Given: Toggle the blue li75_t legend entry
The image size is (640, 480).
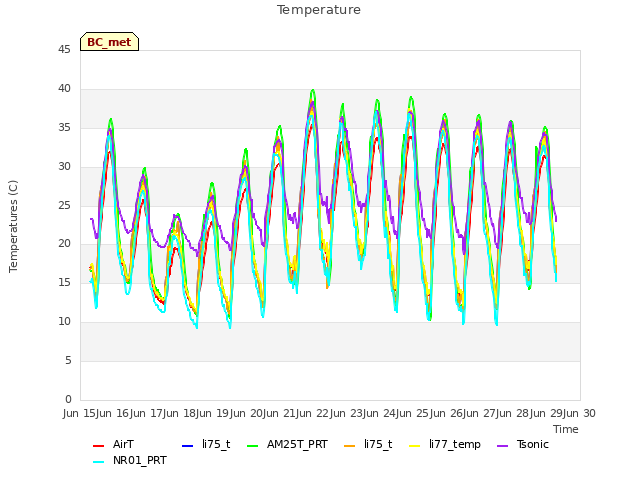Looking at the screenshot, I should (x=206, y=444).
